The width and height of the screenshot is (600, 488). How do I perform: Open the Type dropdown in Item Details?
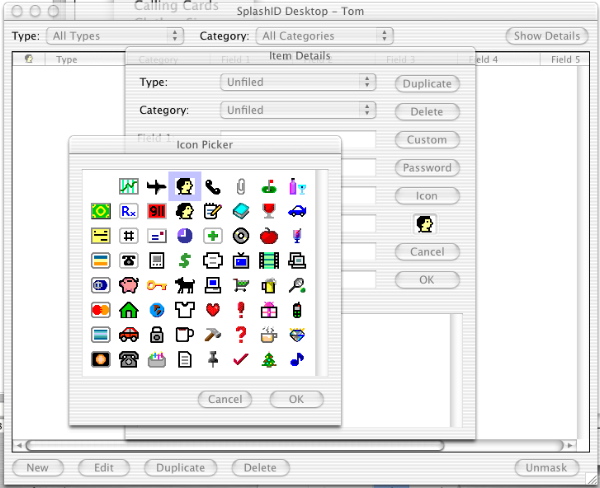298,82
